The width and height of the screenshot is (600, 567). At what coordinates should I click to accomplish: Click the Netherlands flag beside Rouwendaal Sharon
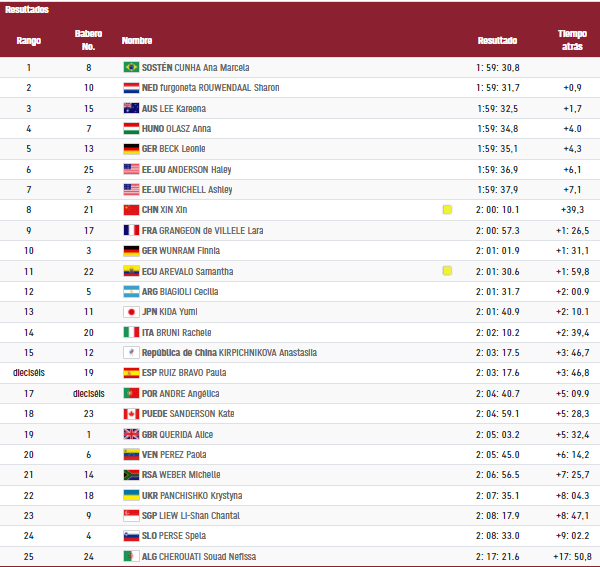point(130,88)
